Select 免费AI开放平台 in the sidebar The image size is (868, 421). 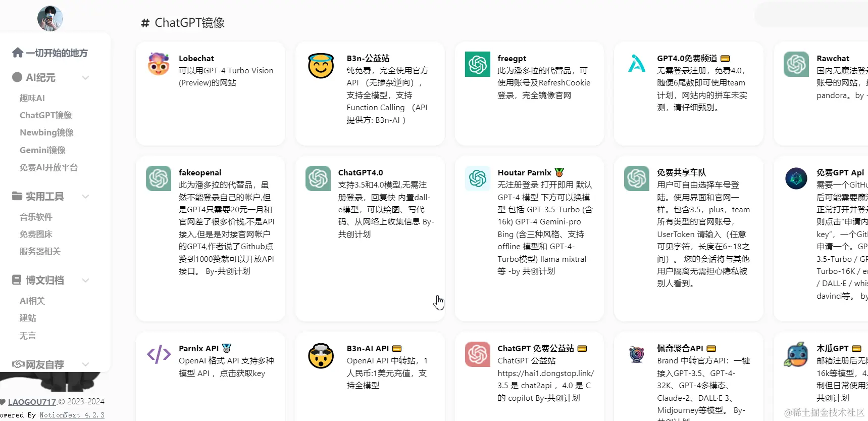point(48,167)
